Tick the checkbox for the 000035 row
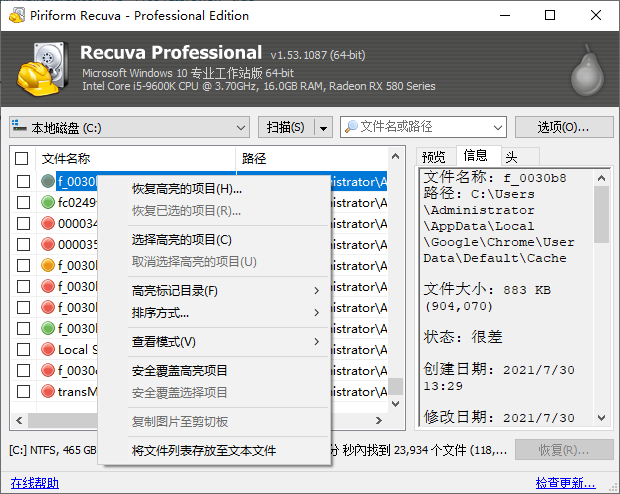This screenshot has height=494, width=620. [23, 244]
